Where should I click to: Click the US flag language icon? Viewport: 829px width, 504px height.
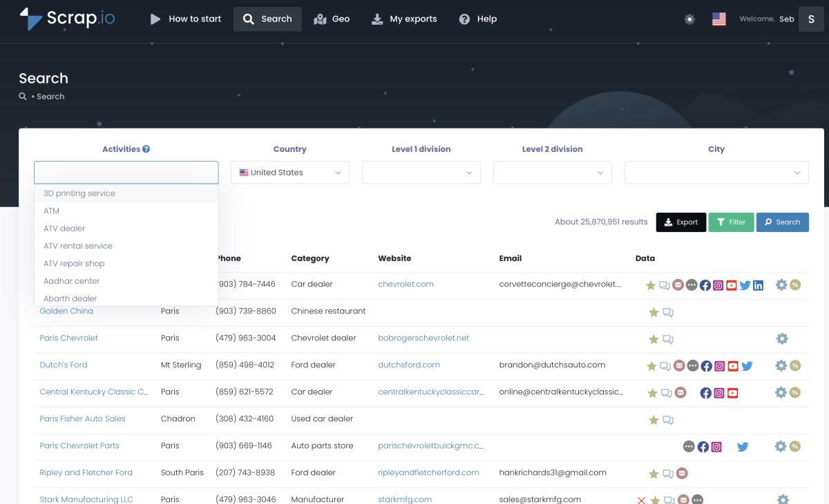(718, 19)
